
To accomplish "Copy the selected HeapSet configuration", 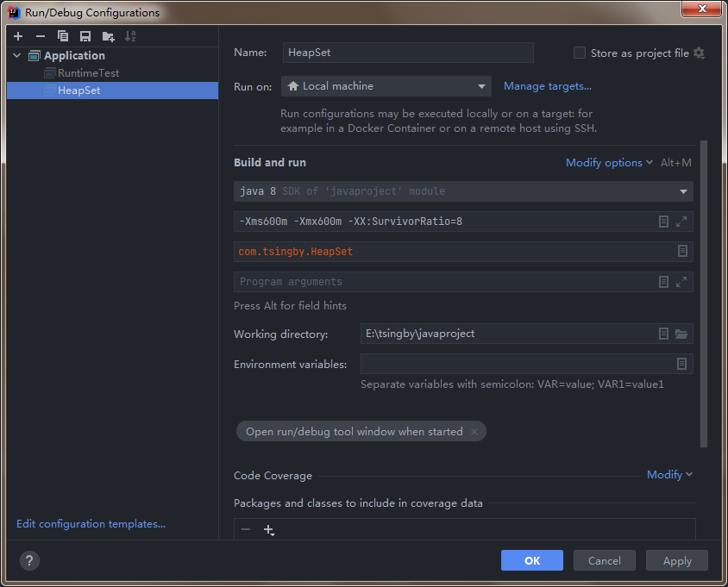I will tap(62, 36).
